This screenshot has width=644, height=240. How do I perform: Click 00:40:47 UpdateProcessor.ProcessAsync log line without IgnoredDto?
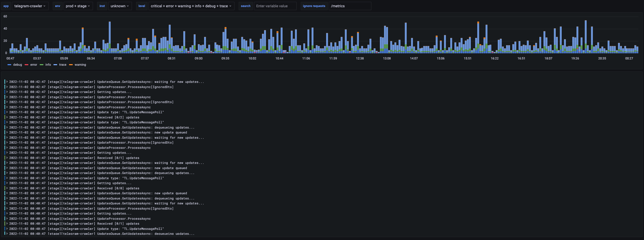(x=124, y=219)
